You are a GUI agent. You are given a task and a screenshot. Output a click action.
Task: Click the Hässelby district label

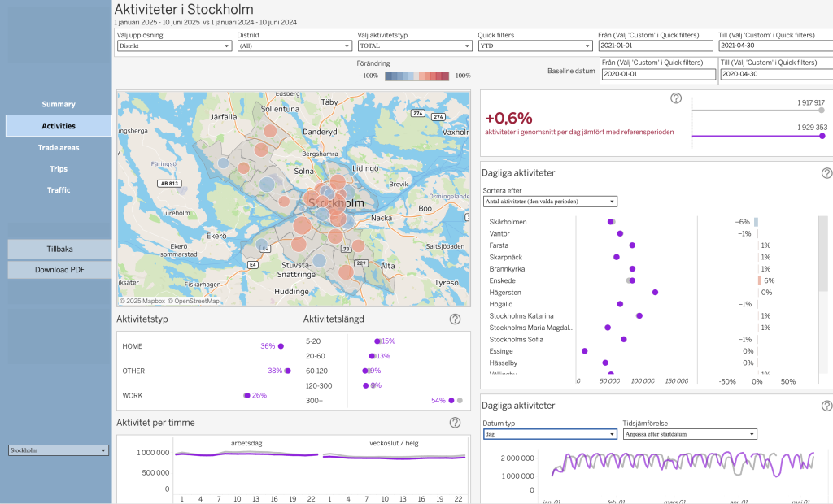[503, 363]
